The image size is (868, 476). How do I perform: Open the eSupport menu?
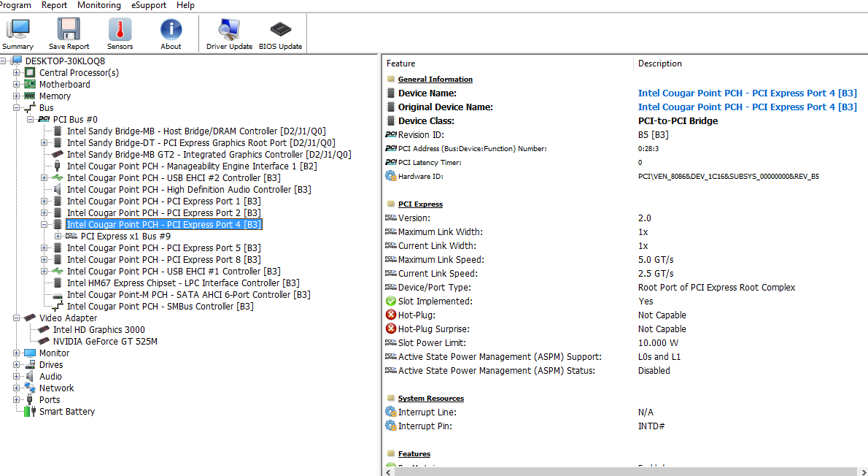[148, 5]
